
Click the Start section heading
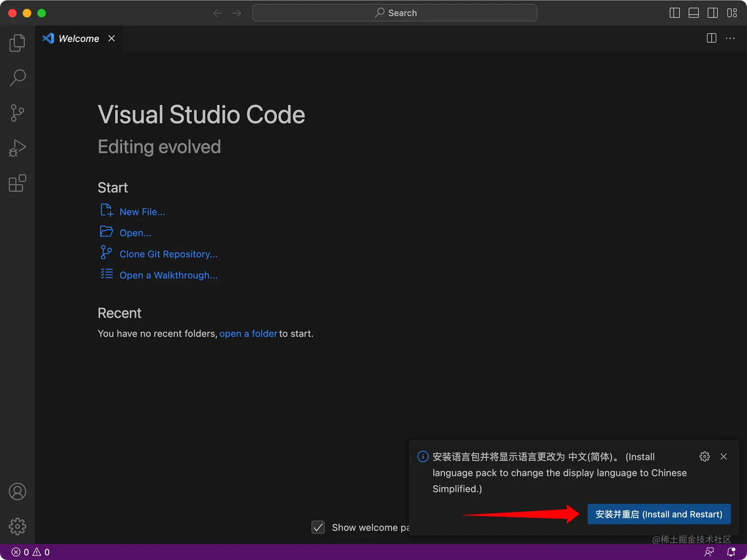pyautogui.click(x=113, y=188)
